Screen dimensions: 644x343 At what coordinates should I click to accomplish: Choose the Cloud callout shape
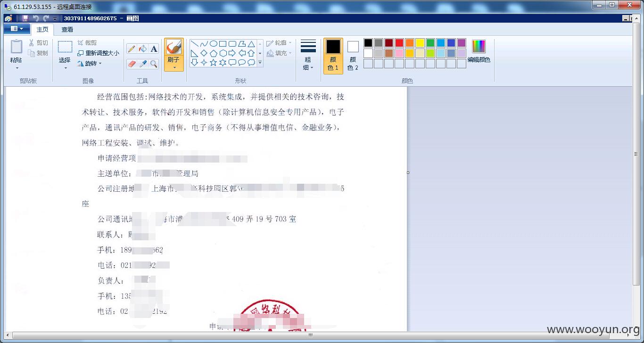251,63
